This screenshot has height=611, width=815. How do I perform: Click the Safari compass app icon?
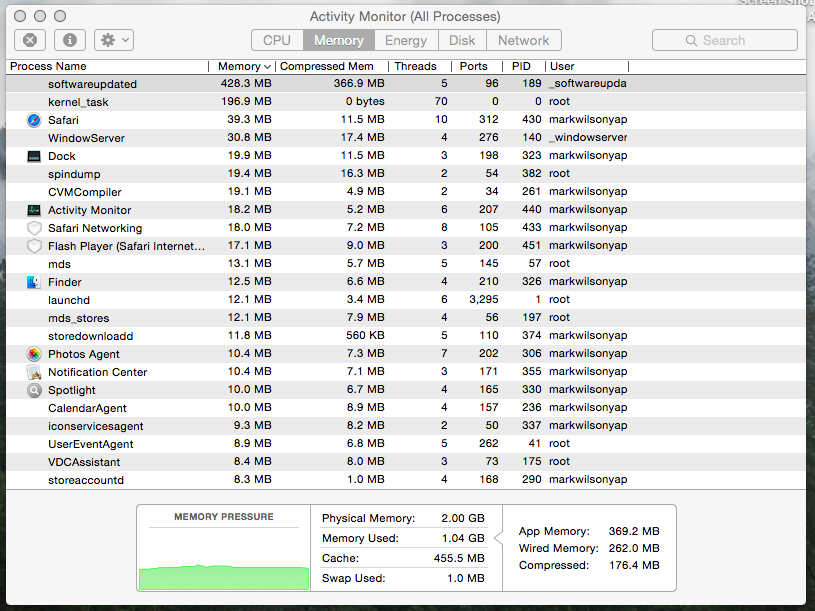click(x=34, y=120)
